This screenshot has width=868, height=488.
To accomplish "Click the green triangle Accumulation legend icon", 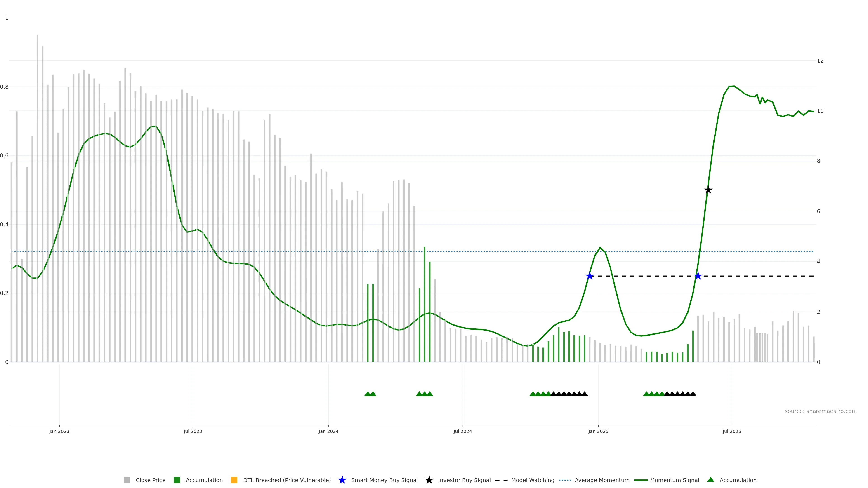I will point(710,480).
